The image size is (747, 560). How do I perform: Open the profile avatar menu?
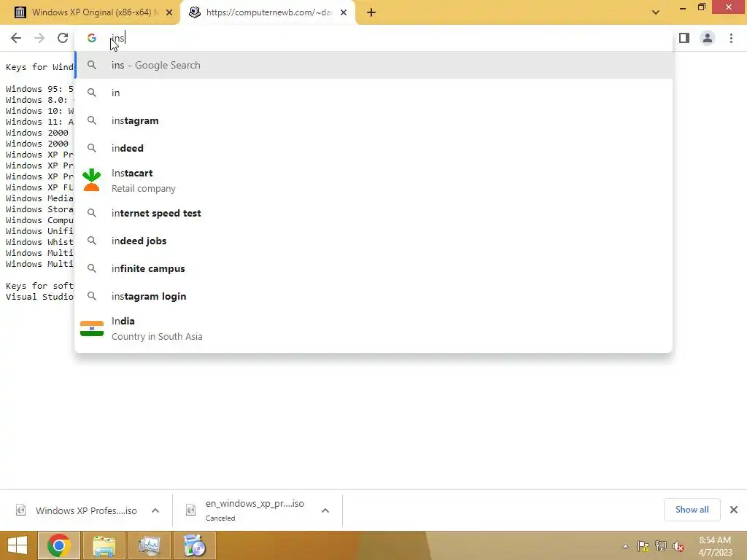pyautogui.click(x=708, y=38)
